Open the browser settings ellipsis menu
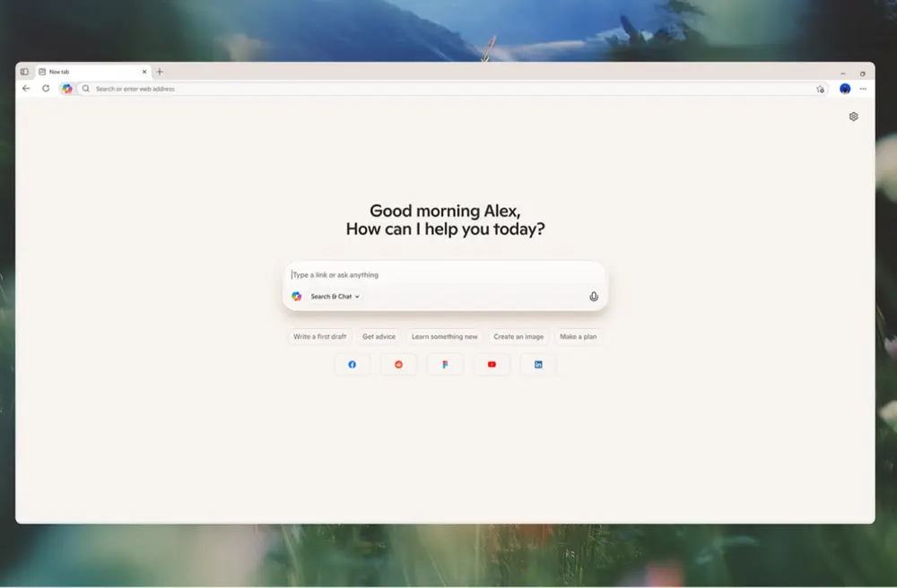Image resolution: width=897 pixels, height=588 pixels. click(x=861, y=89)
